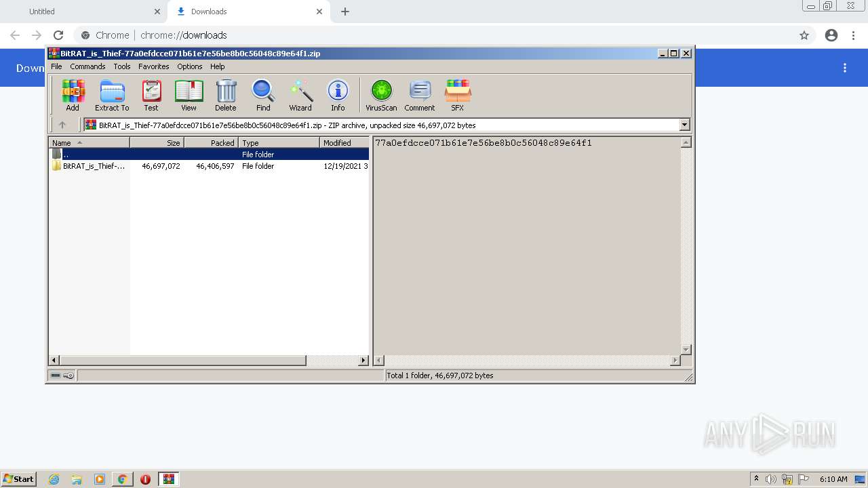Open the Favorites menu
Screen dimensions: 868x488
(x=154, y=66)
